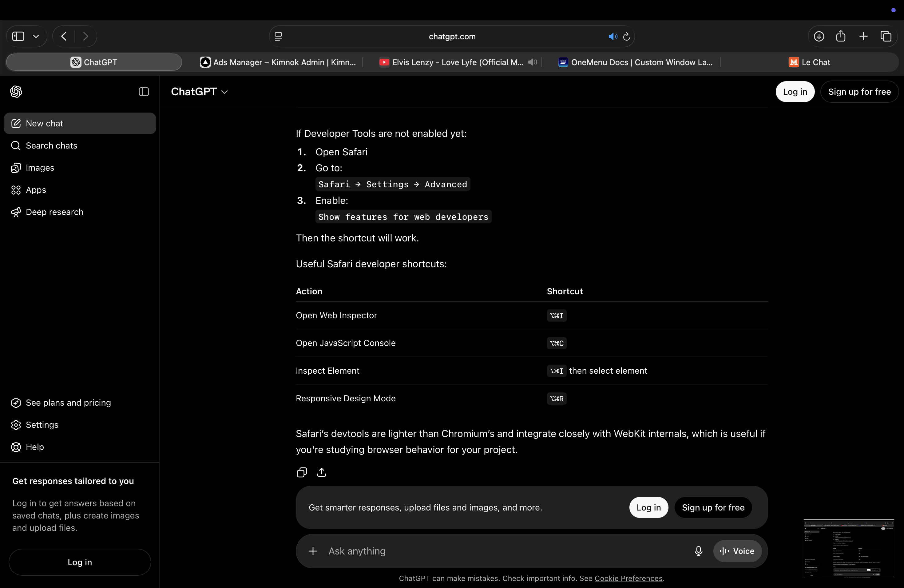Image resolution: width=904 pixels, height=588 pixels.
Task: Show Safari tab overview
Action: pos(886,37)
